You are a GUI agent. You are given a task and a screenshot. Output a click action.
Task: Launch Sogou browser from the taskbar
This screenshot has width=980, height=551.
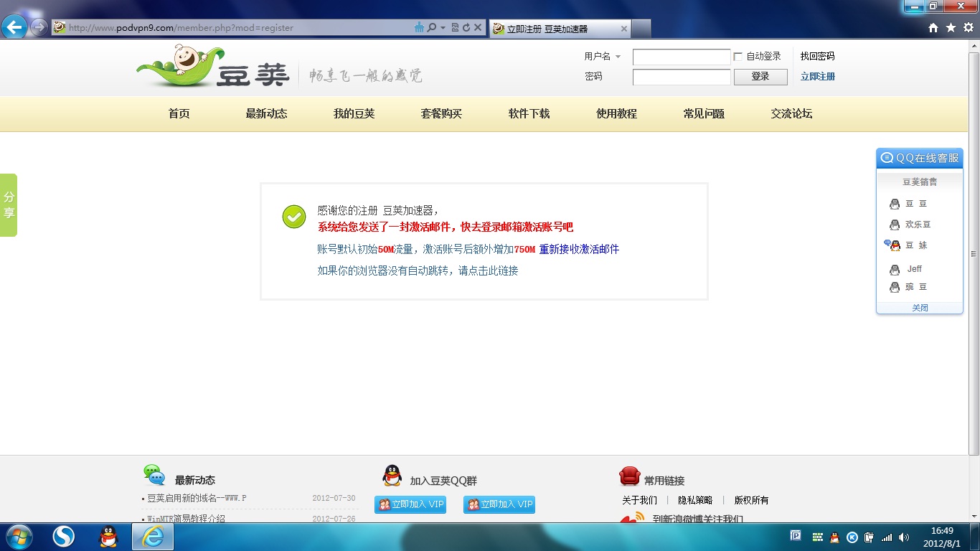click(64, 537)
